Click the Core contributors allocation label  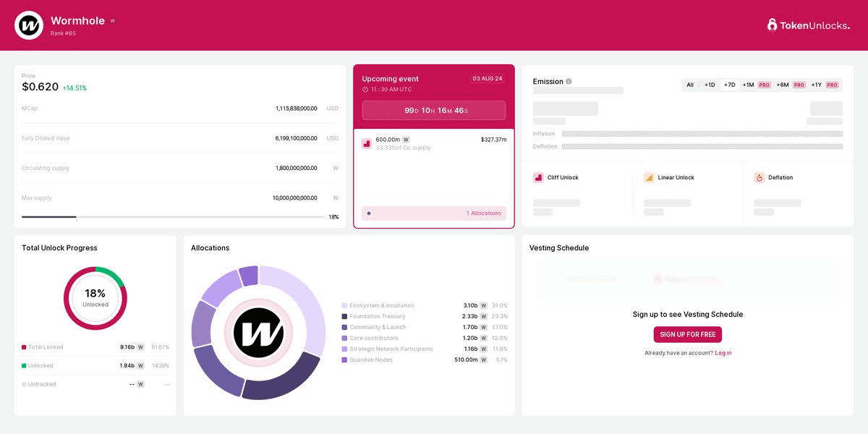(374, 339)
